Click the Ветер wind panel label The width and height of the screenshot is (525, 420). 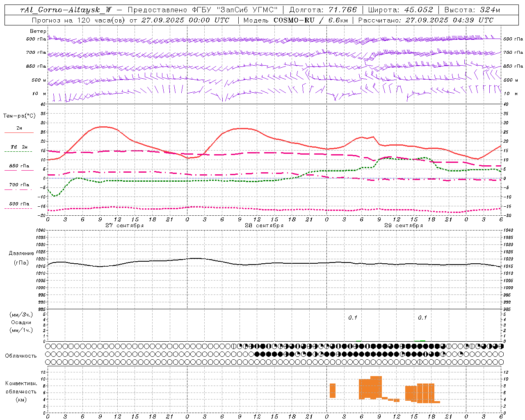tap(38, 31)
